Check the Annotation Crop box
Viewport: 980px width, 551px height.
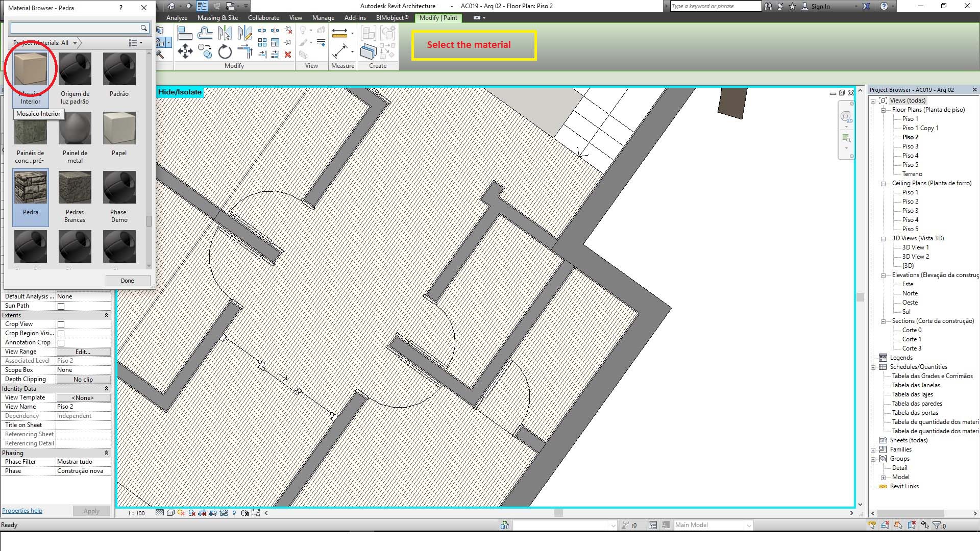click(x=61, y=343)
